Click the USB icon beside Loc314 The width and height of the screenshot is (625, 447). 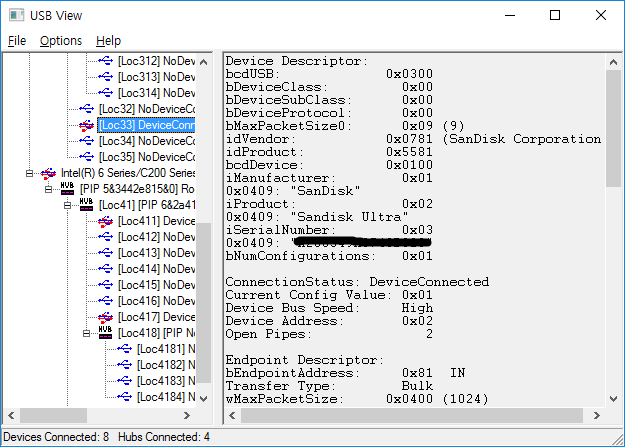click(106, 93)
